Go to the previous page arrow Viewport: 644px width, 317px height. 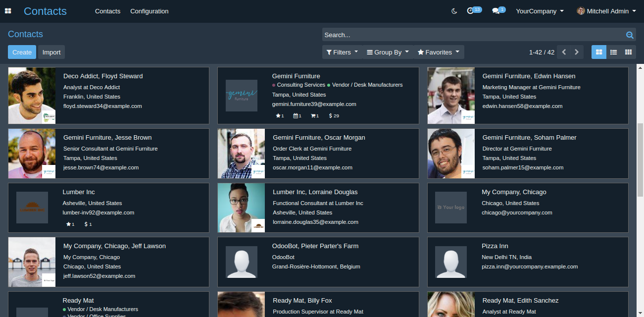pyautogui.click(x=564, y=52)
